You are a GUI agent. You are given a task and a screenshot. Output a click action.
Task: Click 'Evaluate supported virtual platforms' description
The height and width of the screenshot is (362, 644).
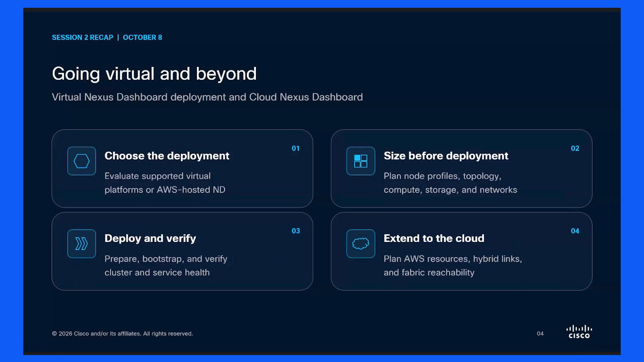pyautogui.click(x=165, y=183)
